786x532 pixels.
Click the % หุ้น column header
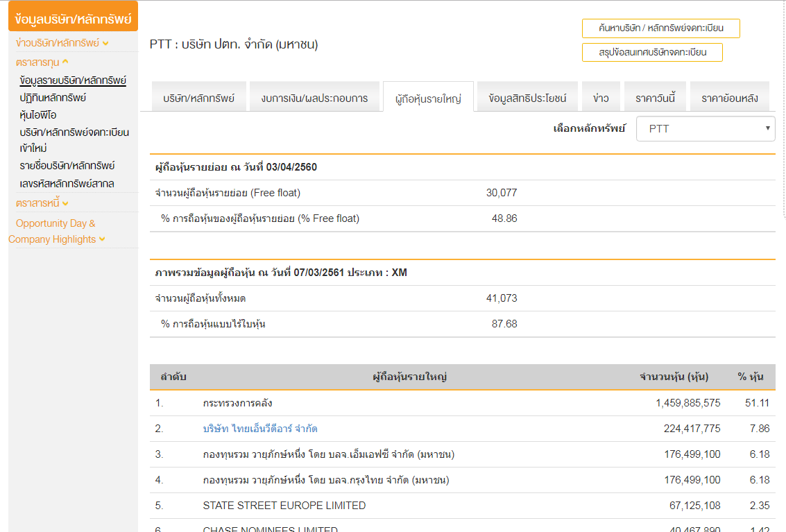tap(751, 377)
